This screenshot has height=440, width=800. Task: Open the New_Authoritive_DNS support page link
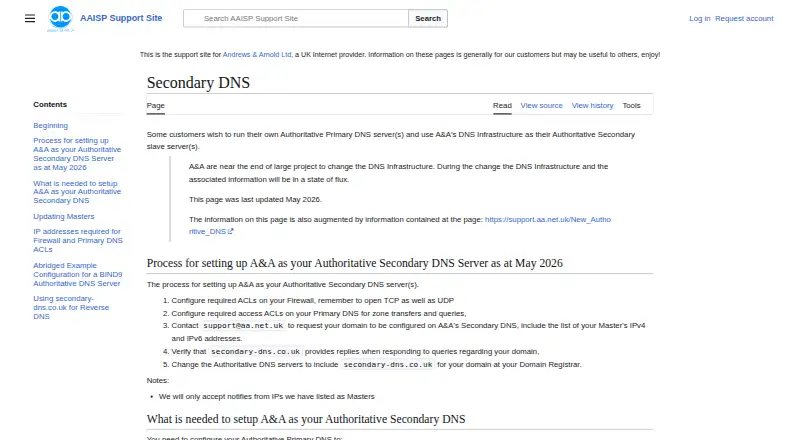(x=399, y=225)
